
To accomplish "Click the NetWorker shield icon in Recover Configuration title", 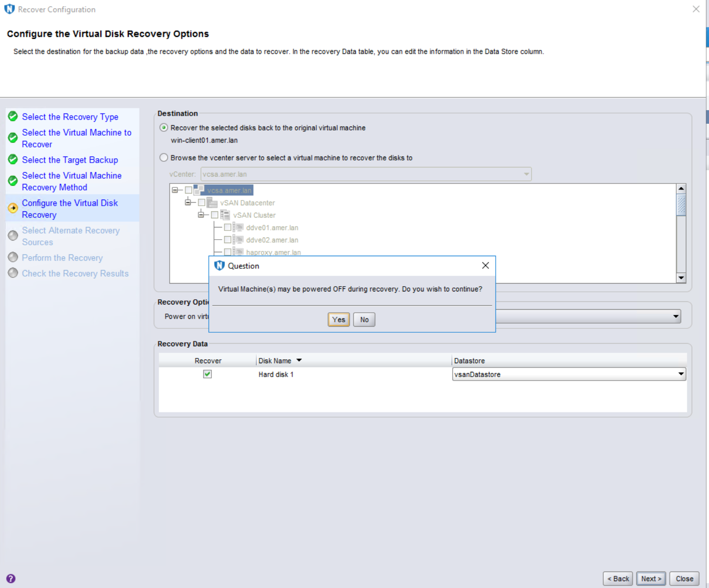I will [10, 9].
